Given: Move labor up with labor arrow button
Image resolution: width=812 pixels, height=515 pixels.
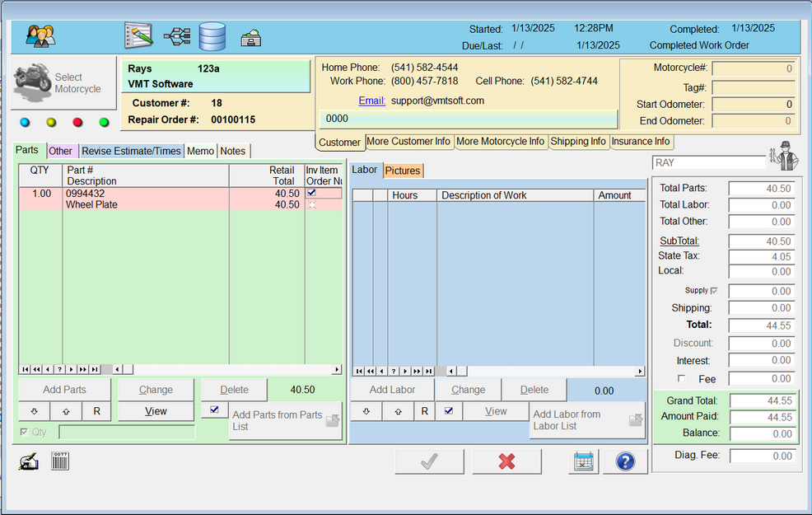Looking at the screenshot, I should 398,411.
